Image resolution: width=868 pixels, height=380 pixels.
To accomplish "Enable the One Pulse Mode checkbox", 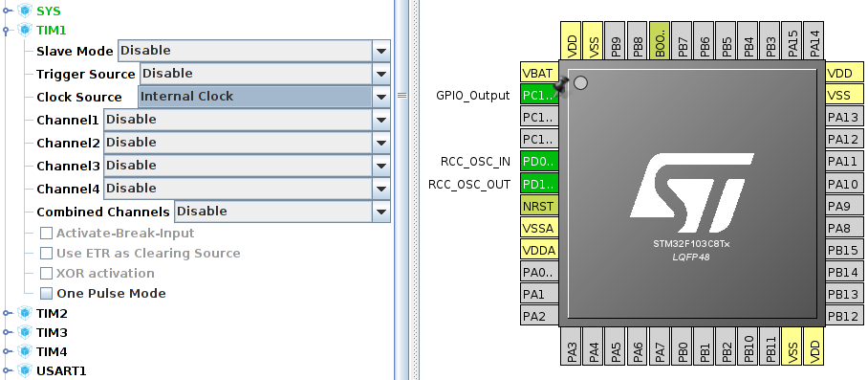I will coord(47,294).
